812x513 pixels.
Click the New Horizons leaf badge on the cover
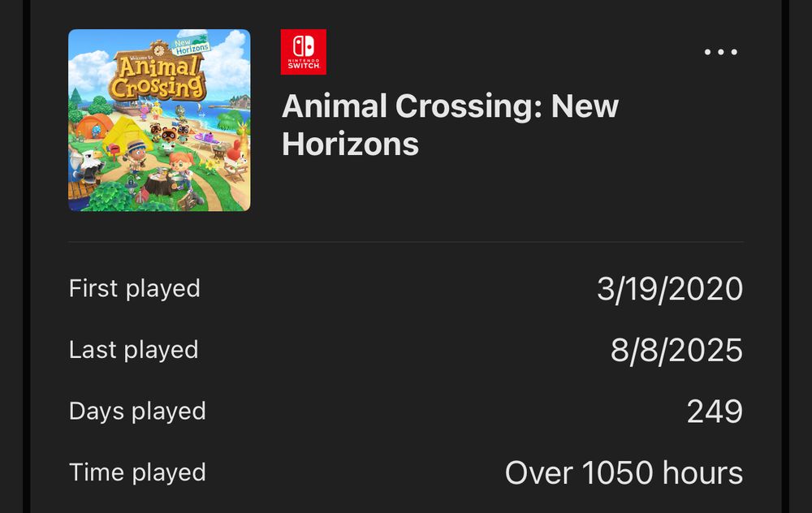pos(192,45)
